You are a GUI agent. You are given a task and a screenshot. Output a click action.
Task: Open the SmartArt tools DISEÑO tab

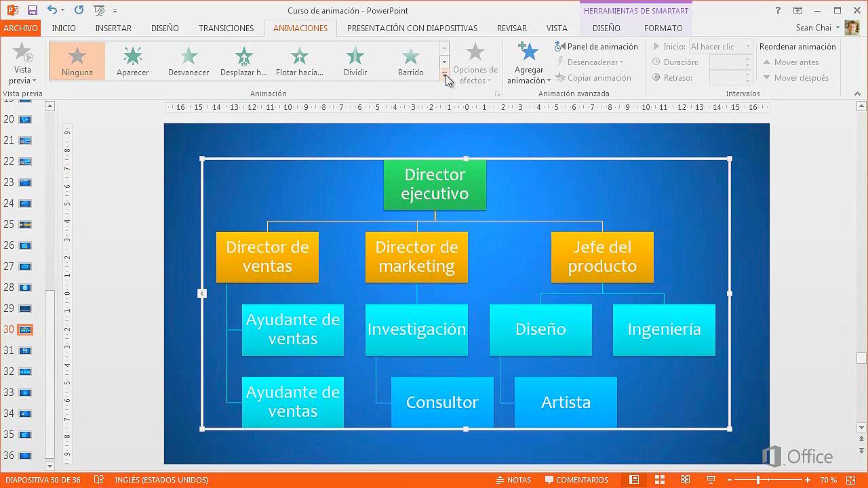[606, 28]
